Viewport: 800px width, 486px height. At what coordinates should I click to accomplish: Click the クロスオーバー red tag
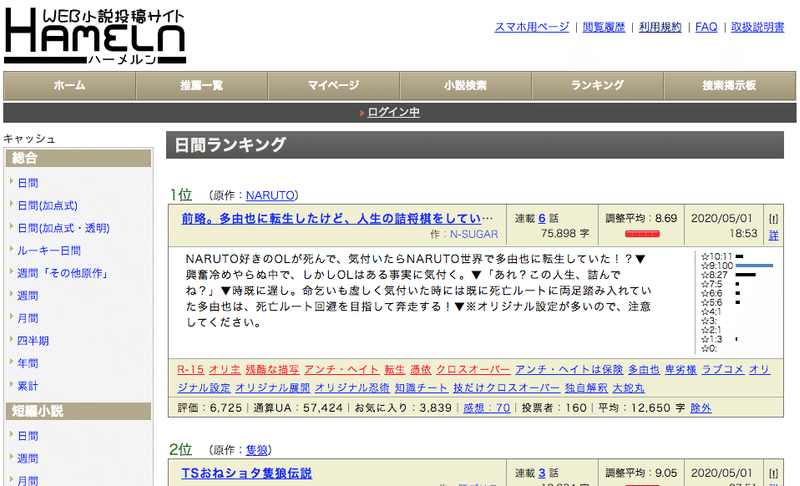[x=473, y=370]
